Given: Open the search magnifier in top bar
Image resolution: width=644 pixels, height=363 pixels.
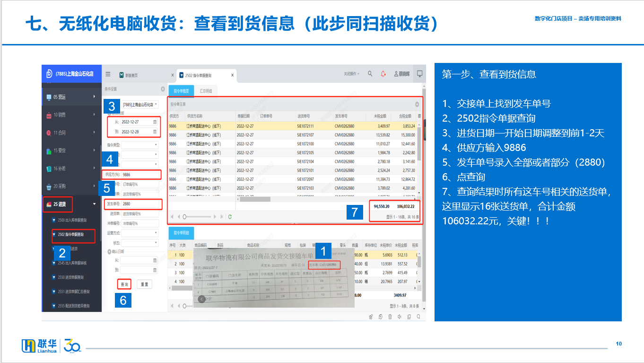Looking at the screenshot, I should [370, 74].
